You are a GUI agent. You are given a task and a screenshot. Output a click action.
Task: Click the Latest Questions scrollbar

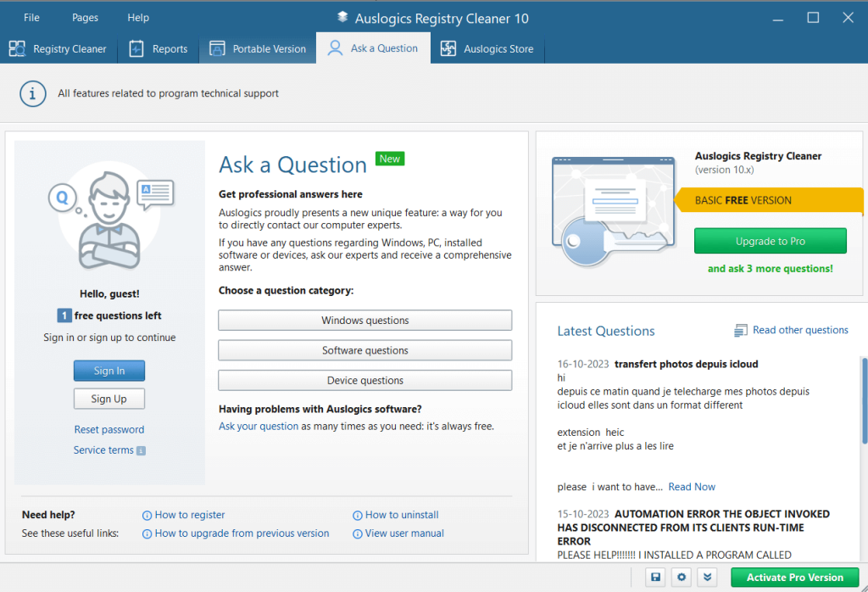coord(864,399)
